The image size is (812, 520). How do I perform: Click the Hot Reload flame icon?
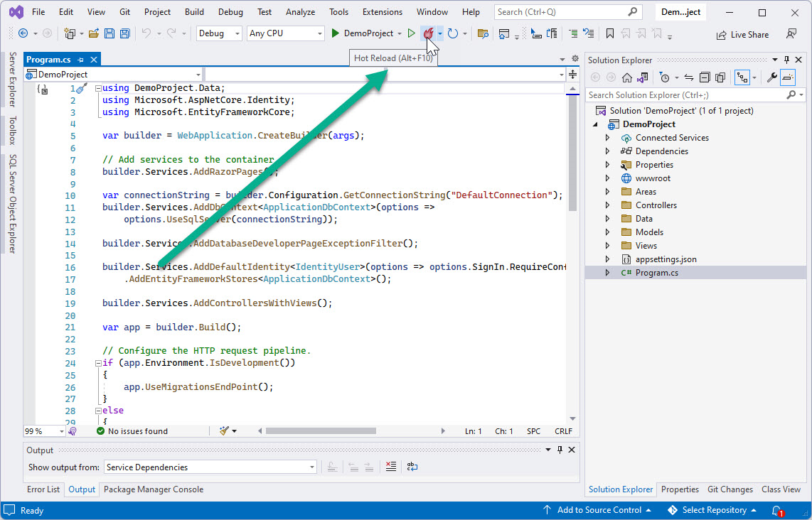pyautogui.click(x=428, y=33)
